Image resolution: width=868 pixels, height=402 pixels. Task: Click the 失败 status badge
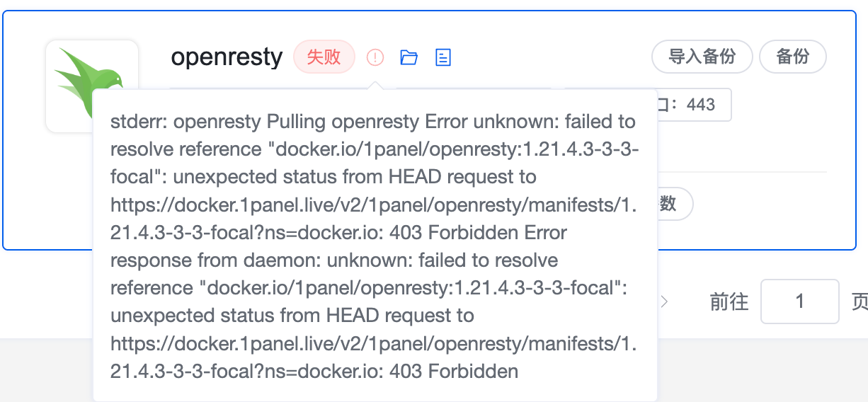324,57
